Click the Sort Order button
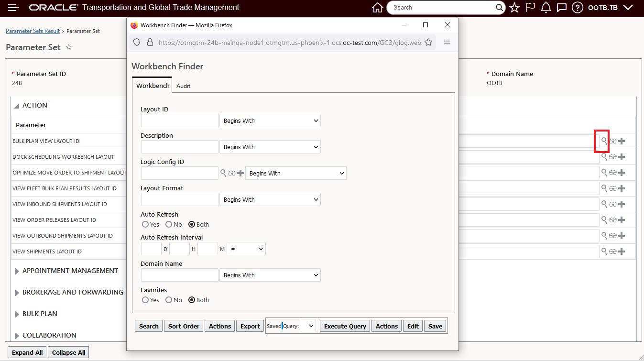The width and height of the screenshot is (644, 361). tap(184, 326)
